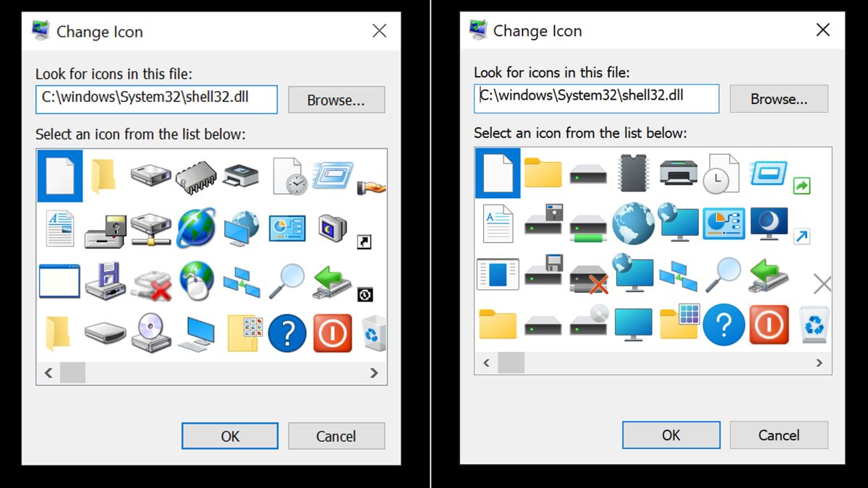
Task: Pick drive with green cable in right dialog
Action: [x=588, y=228]
